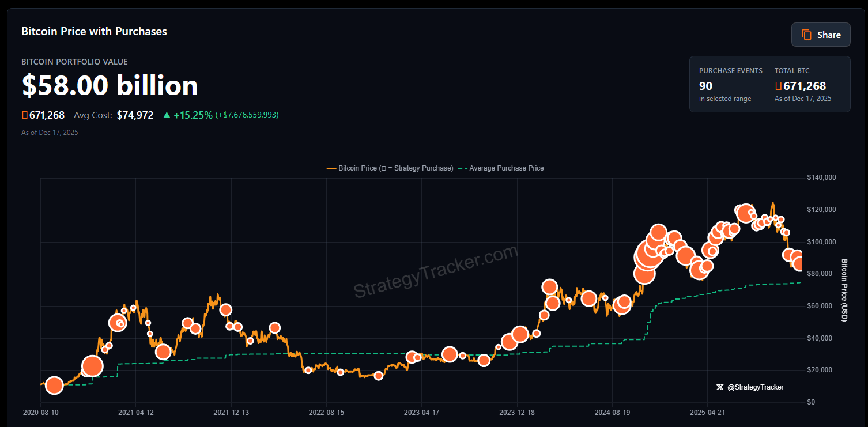Click the $58.00 billion portfolio value

click(110, 85)
